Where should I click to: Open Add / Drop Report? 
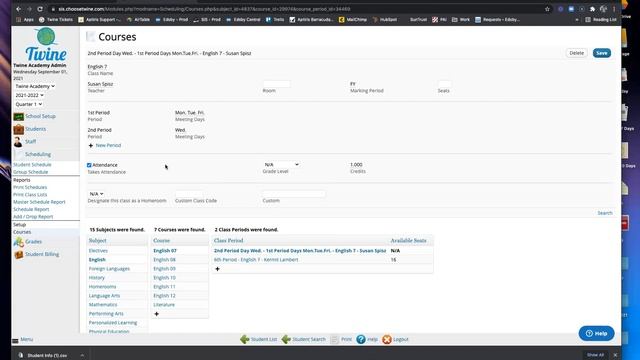(x=33, y=217)
